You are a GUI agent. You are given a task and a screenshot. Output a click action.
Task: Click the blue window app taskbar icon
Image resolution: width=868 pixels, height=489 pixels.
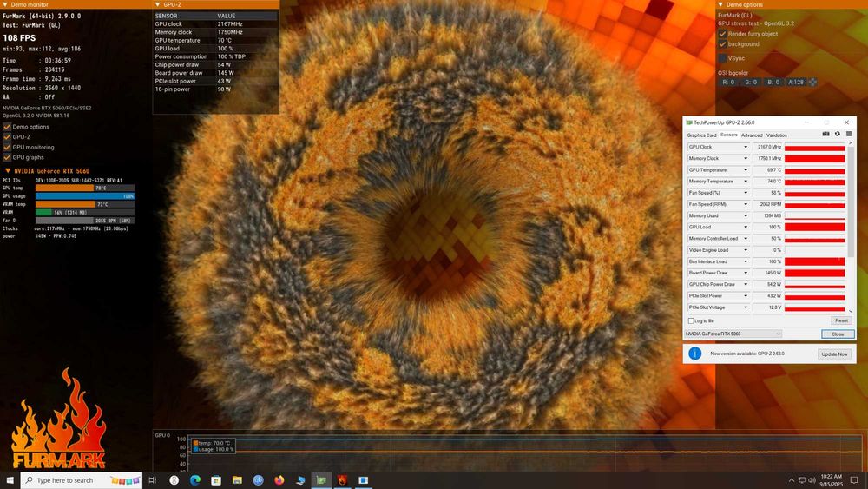(363, 480)
